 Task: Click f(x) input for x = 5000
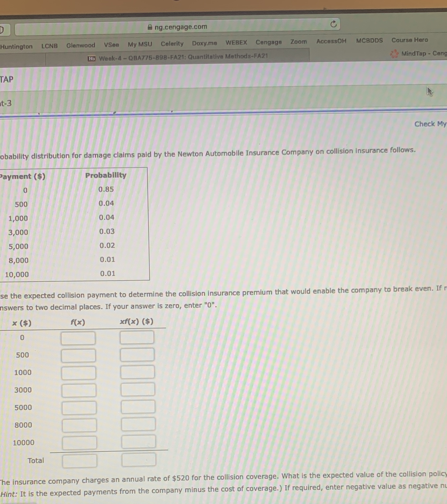pos(79,408)
